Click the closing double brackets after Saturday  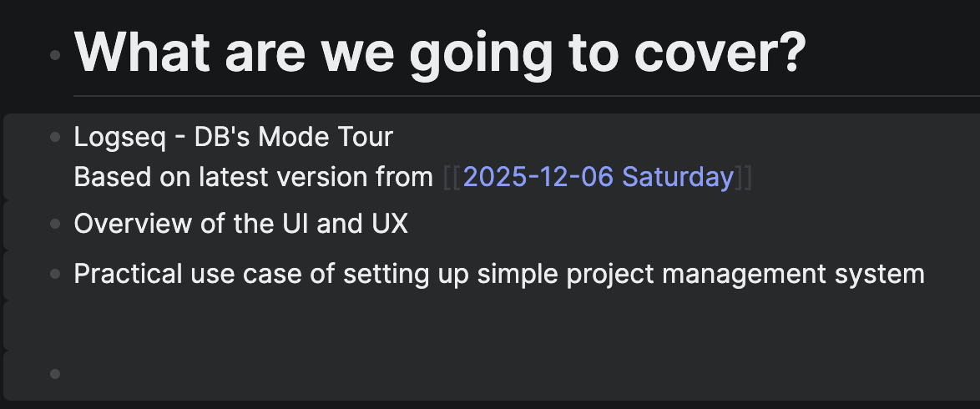click(x=744, y=177)
